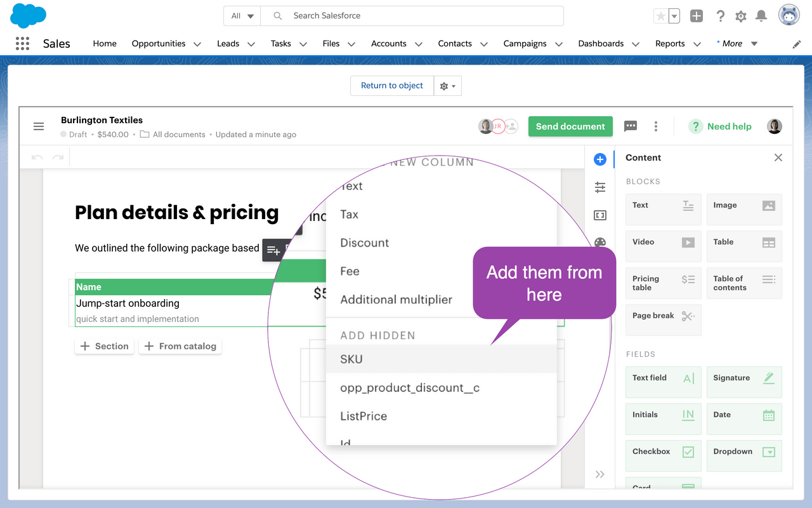
Task: Select the Checkbox field
Action: click(663, 456)
